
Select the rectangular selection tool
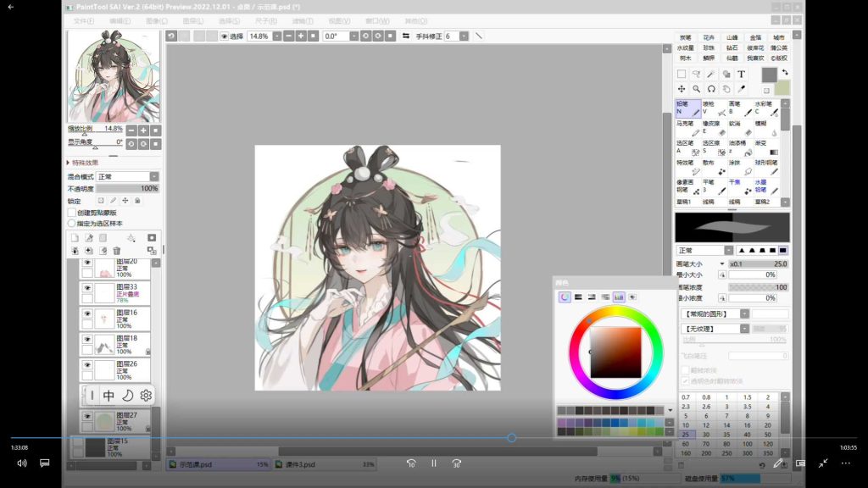[682, 75]
